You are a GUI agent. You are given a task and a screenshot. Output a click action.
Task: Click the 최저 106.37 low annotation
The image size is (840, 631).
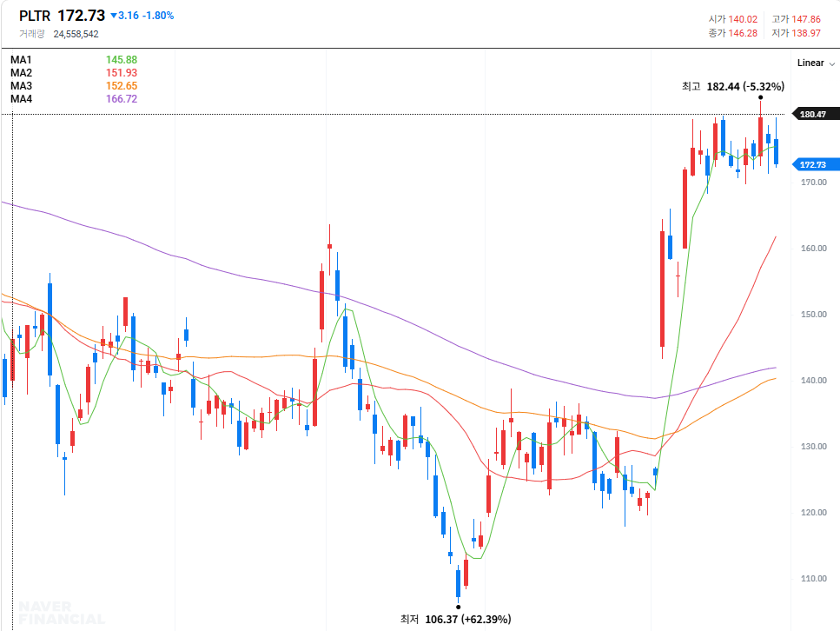pos(455,619)
